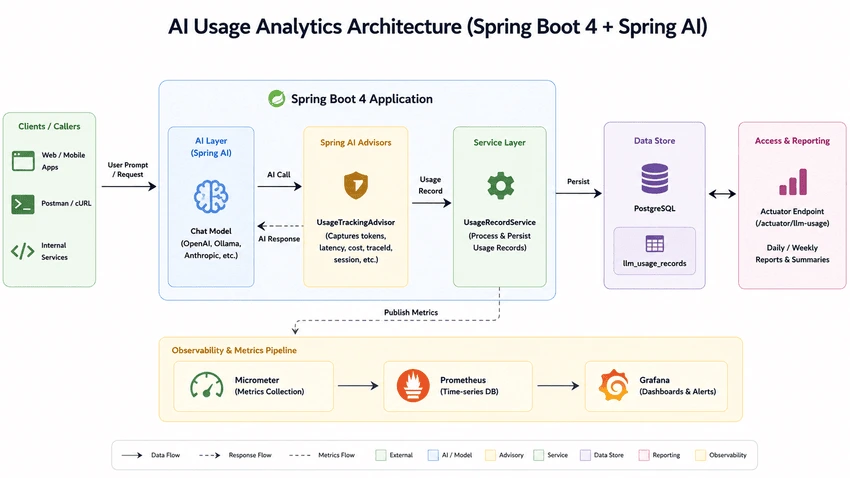Click '(OpenAI, Ollama, Anthropic, etc.)' text
This screenshot has width=850, height=478.
[x=211, y=249]
